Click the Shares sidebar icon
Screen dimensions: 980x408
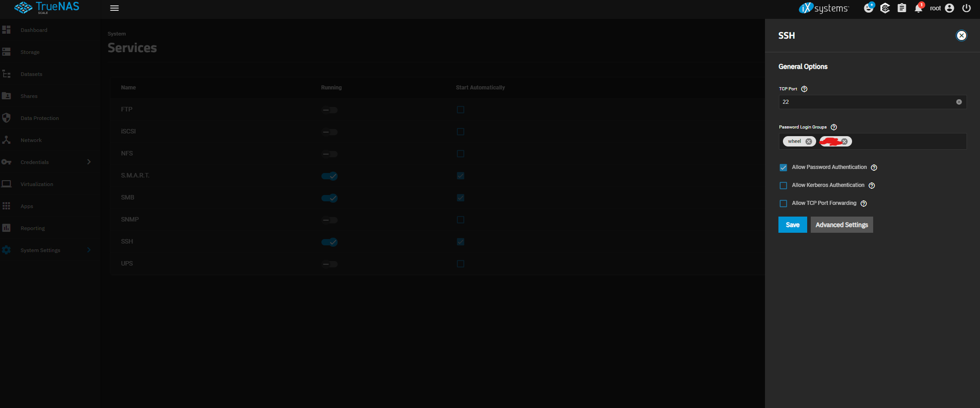click(6, 96)
